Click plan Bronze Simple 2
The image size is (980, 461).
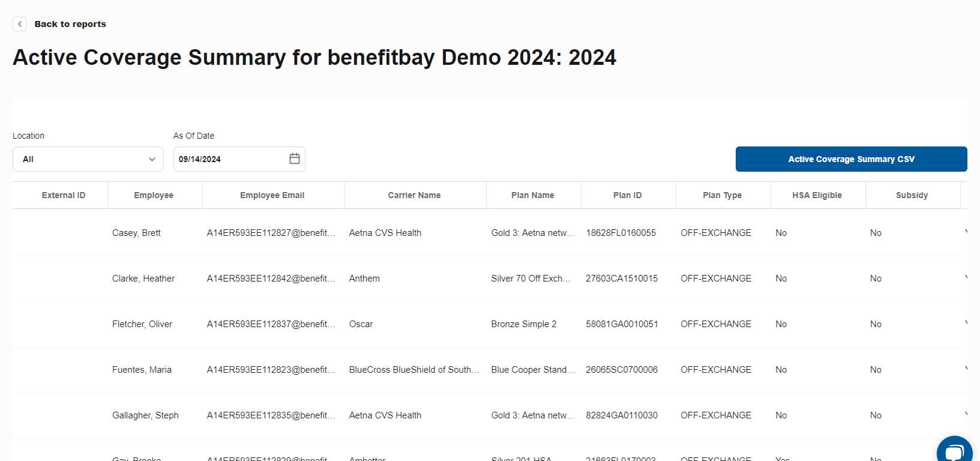(x=524, y=324)
